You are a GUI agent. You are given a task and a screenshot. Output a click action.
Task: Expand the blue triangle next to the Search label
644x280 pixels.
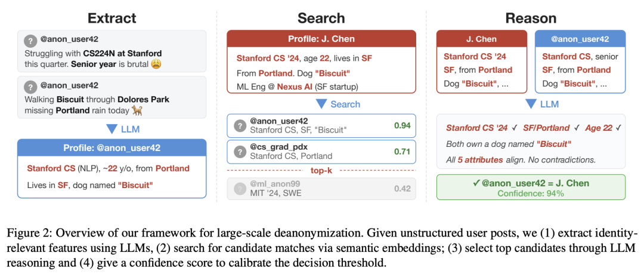[x=321, y=104]
